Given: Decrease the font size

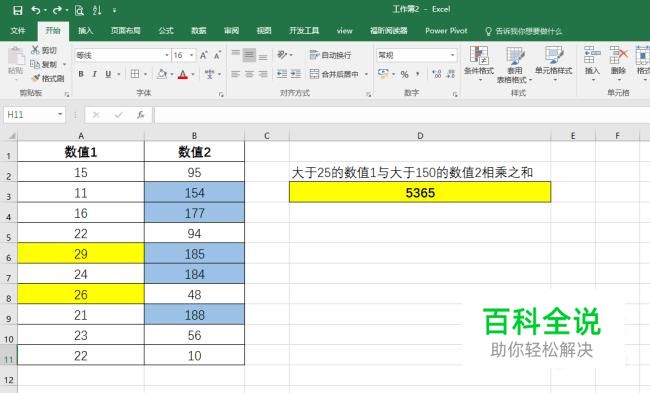Looking at the screenshot, I should pyautogui.click(x=218, y=55).
